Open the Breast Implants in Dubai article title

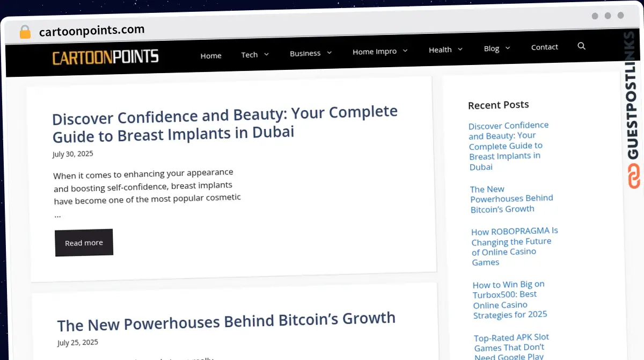pos(225,124)
